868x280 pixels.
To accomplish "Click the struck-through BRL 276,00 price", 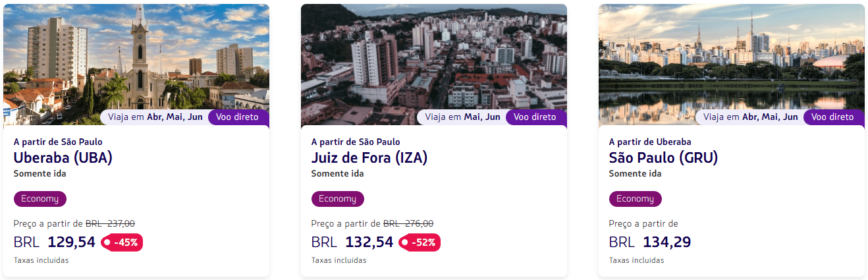I will point(408,223).
